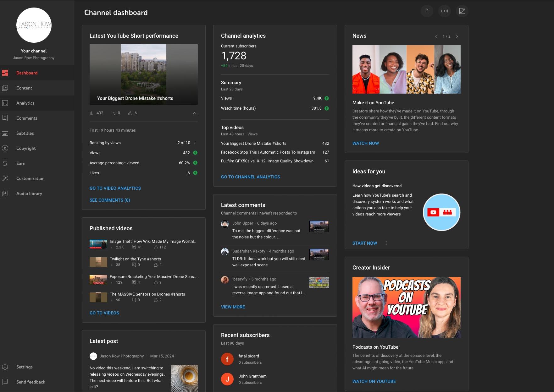The width and height of the screenshot is (554, 392).
Task: Click the Copyright icon in the sidebar
Action: pos(5,148)
